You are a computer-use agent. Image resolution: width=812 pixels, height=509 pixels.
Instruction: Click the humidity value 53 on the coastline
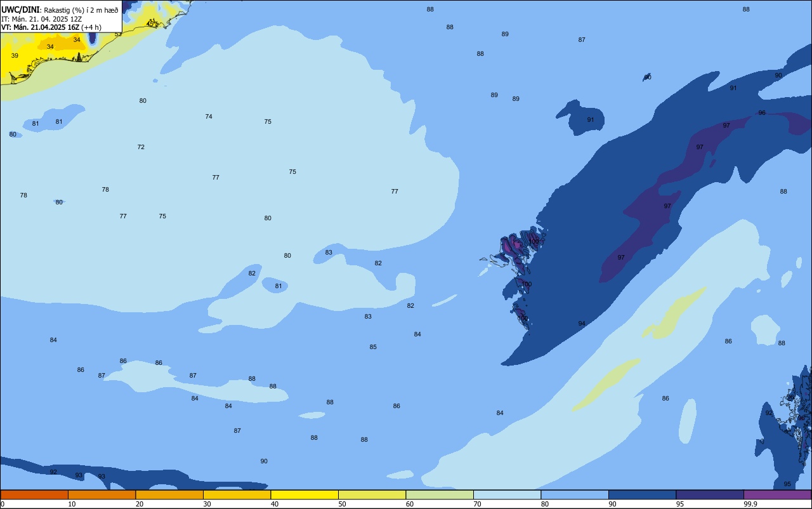pyautogui.click(x=118, y=34)
